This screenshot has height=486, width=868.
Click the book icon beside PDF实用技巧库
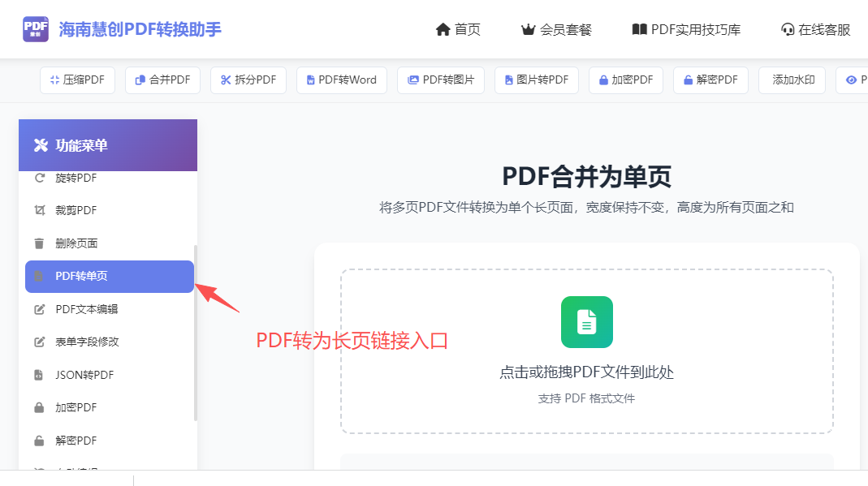tap(639, 29)
